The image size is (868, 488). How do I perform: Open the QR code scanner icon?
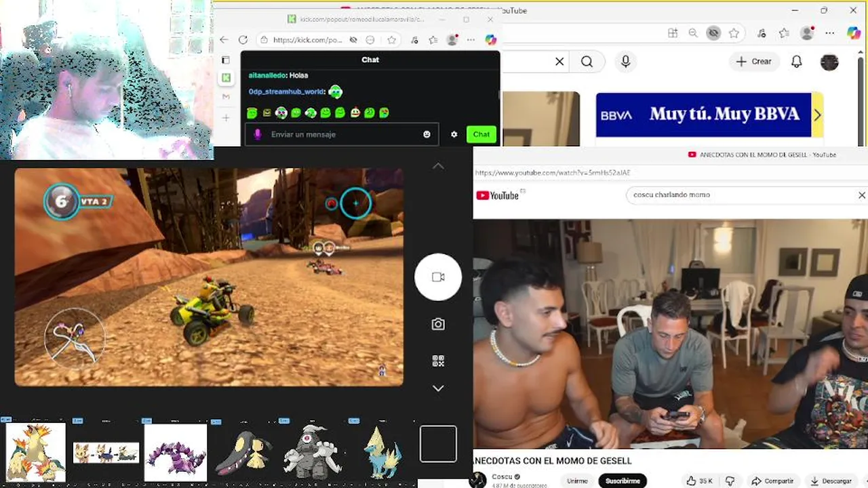tap(438, 361)
